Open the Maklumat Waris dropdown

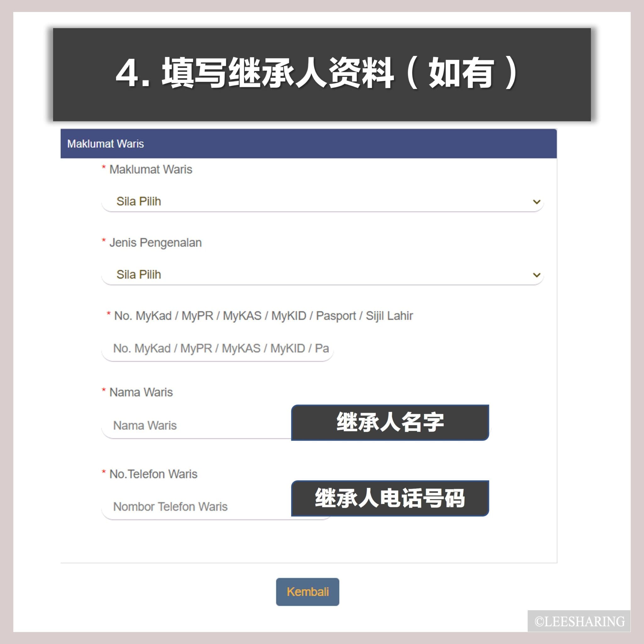click(x=322, y=201)
